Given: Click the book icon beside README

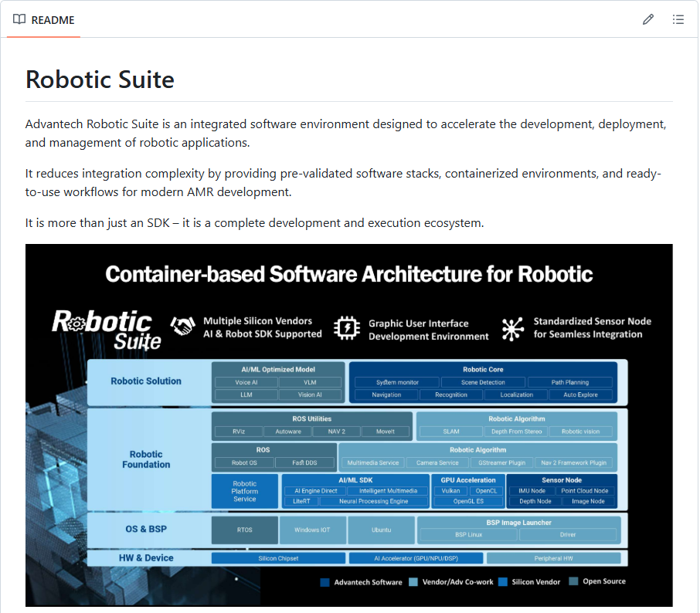Looking at the screenshot, I should point(19,19).
